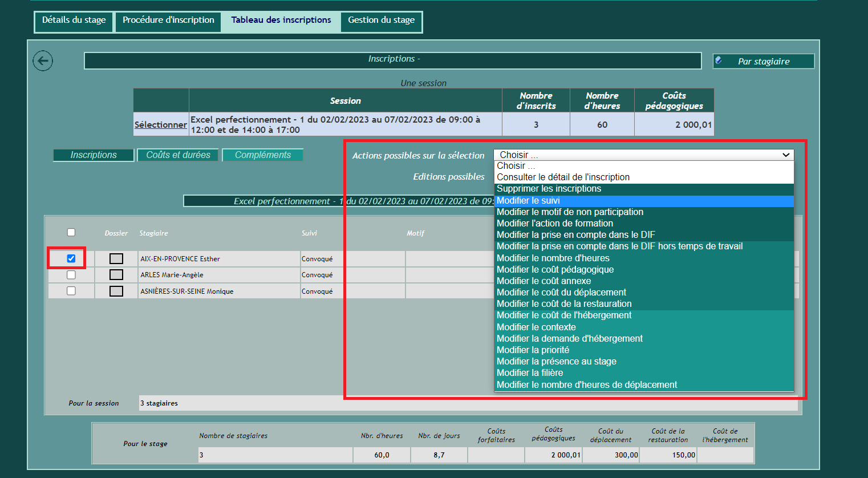Check the ARLES Marie-Angèle row checkbox
The width and height of the screenshot is (868, 478).
pyautogui.click(x=71, y=275)
